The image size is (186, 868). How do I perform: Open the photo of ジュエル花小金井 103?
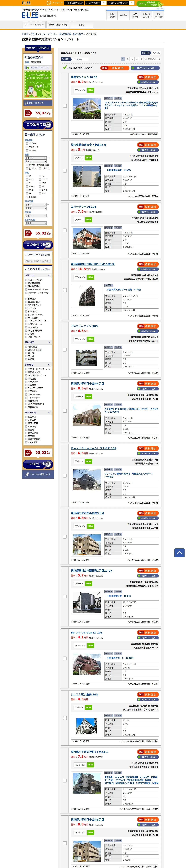(87, 726)
